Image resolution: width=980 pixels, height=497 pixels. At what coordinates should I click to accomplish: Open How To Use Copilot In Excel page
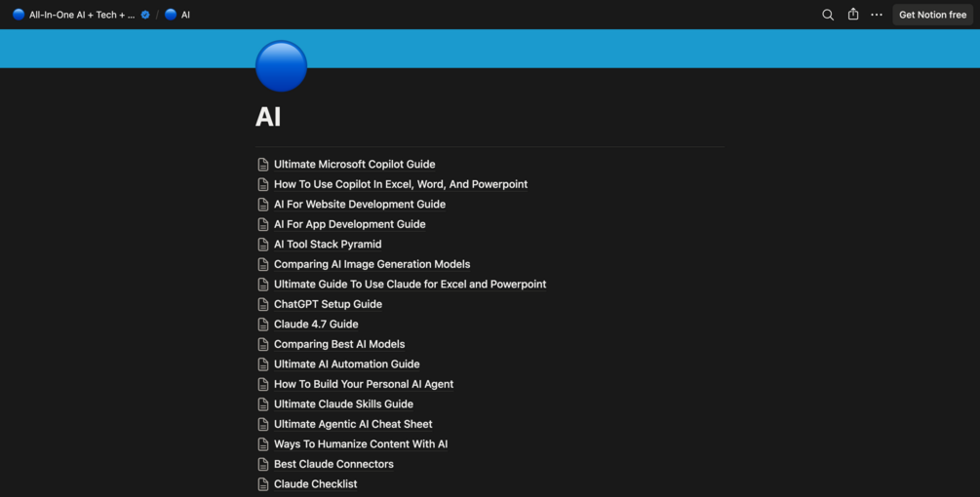[401, 184]
